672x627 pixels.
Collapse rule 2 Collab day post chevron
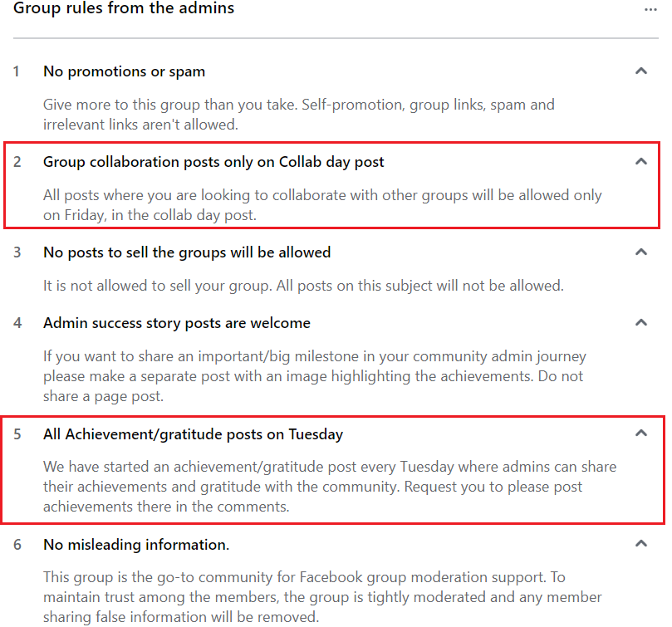coord(640,162)
